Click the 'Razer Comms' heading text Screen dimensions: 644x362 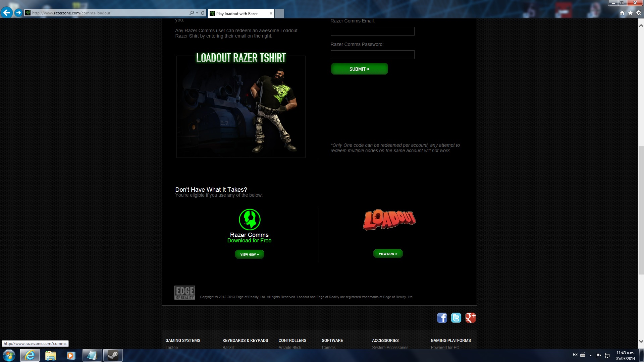click(x=249, y=235)
